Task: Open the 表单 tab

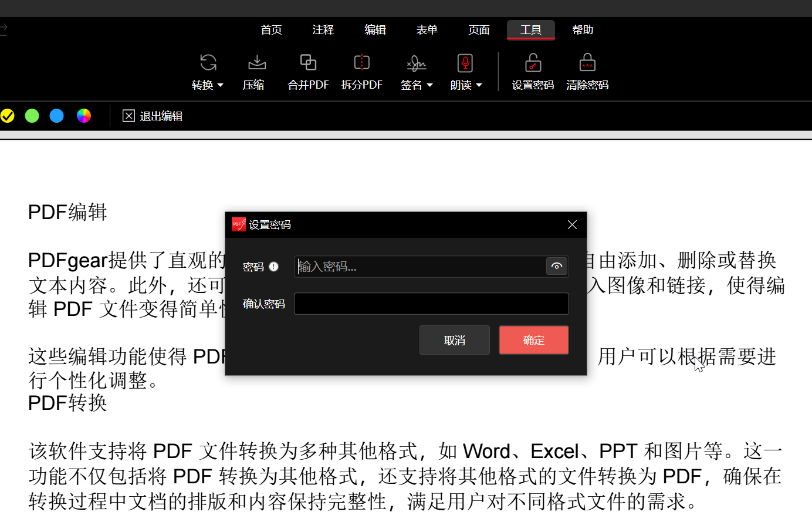Action: tap(427, 30)
